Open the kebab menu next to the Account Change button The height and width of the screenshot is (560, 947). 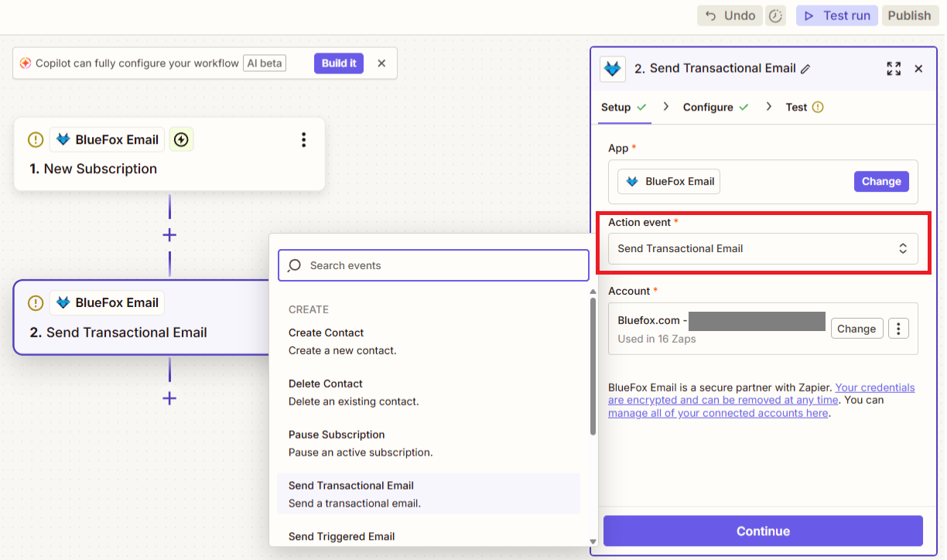898,328
